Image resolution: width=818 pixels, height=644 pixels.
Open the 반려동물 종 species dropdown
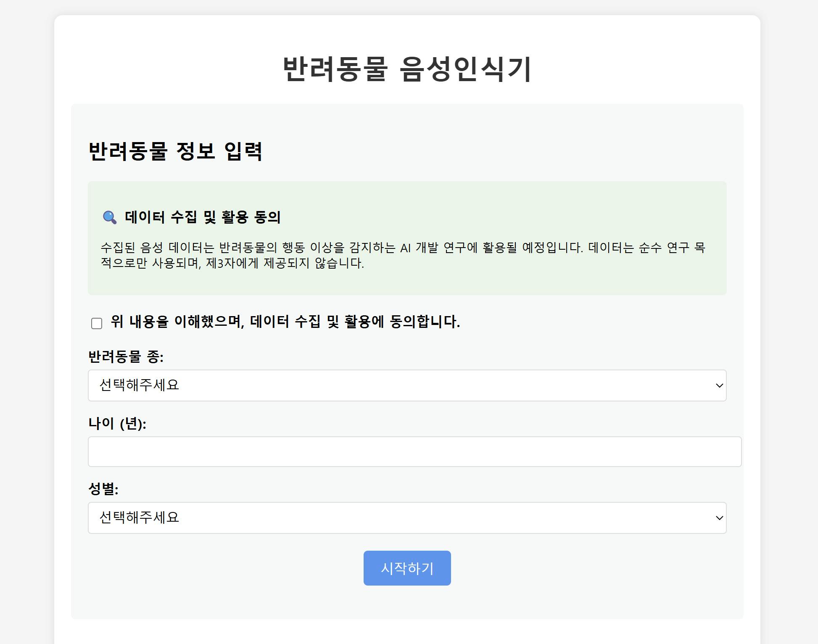[x=406, y=385]
